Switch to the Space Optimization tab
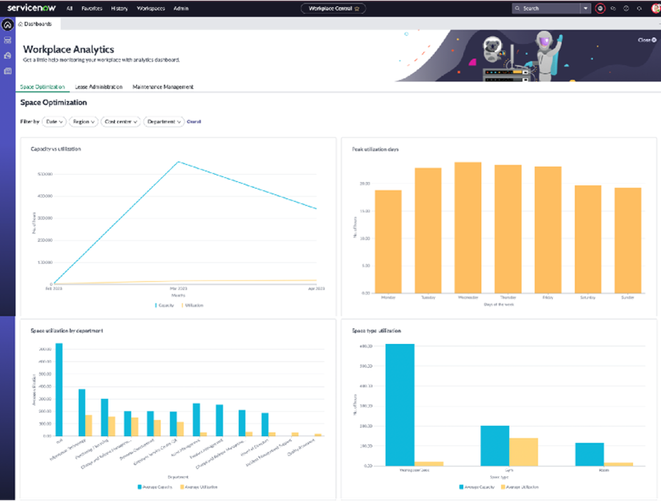661x501 pixels. 43,87
